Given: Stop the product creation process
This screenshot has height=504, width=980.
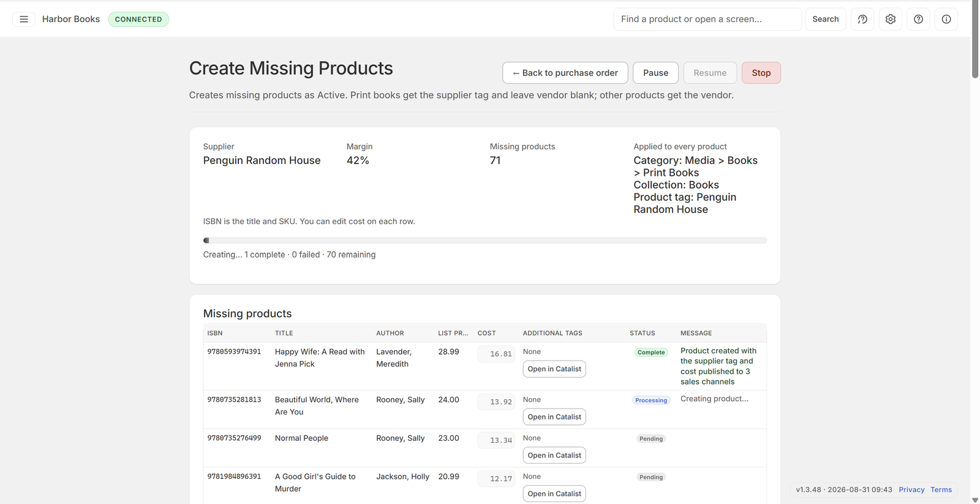Looking at the screenshot, I should coord(761,73).
